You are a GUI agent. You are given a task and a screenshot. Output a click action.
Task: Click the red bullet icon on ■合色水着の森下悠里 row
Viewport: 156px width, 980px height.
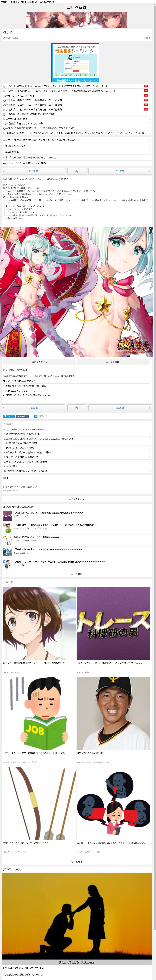[5, 119]
